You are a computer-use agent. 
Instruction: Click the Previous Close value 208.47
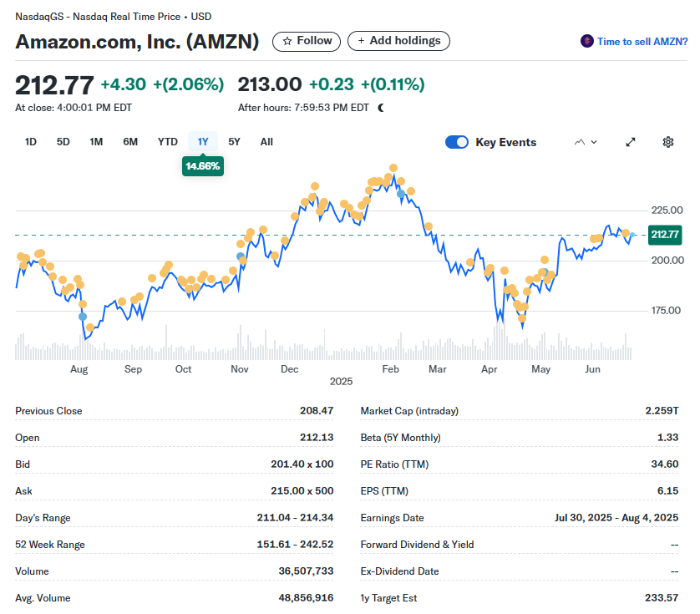[x=317, y=411]
